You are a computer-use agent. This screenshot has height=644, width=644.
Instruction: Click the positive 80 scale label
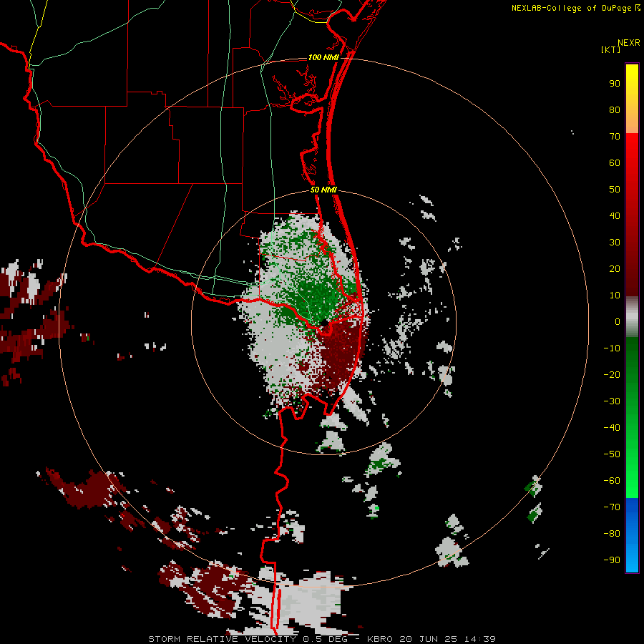coord(615,110)
